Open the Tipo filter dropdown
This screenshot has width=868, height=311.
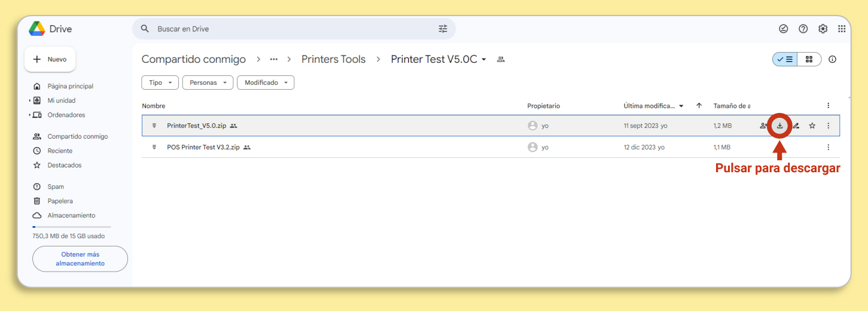pyautogui.click(x=160, y=83)
